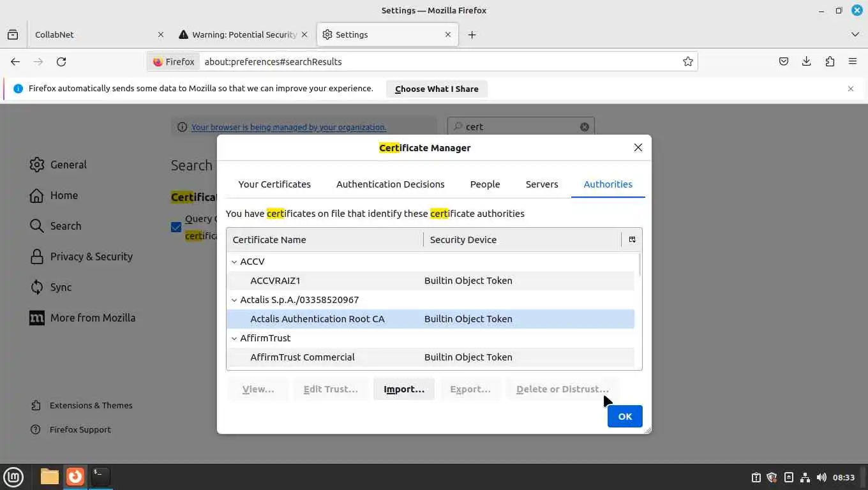Switch to Authentication Decisions tab
The width and height of the screenshot is (868, 490).
coord(391,184)
